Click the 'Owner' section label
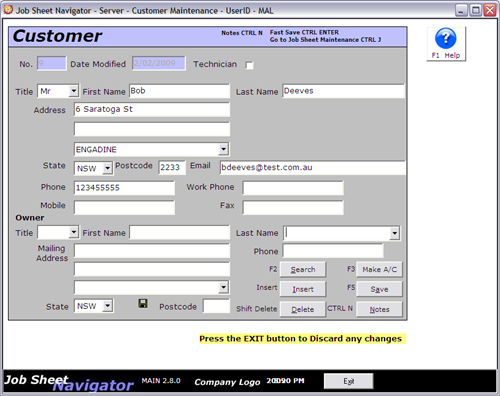This screenshot has height=396, width=500. pos(30,218)
